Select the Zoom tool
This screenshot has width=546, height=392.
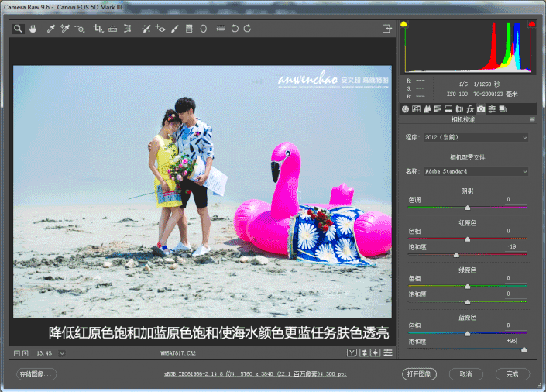[18, 29]
